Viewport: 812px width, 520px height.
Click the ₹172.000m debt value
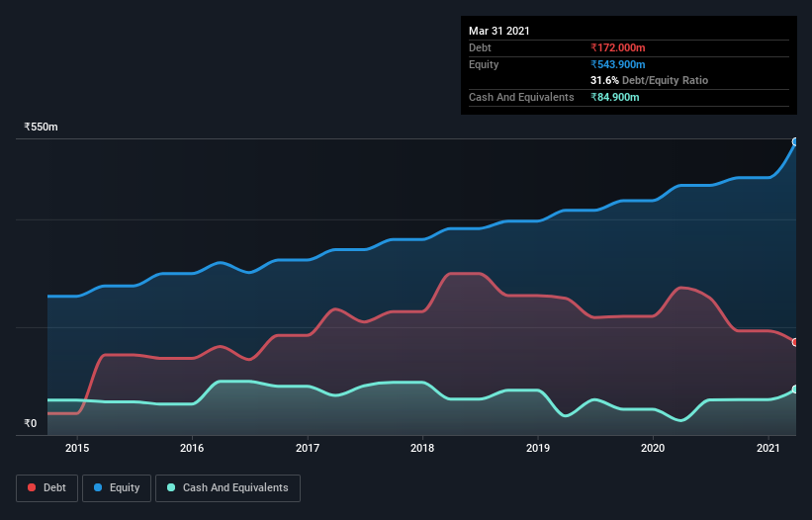[x=618, y=47]
